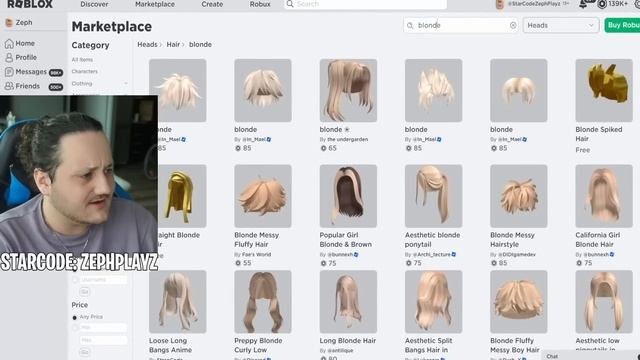
Task: Open the Loose Long Bangs Anime thumbnail
Action: 178,302
